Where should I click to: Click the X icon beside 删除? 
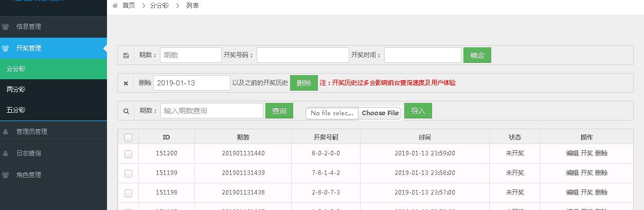coord(126,83)
